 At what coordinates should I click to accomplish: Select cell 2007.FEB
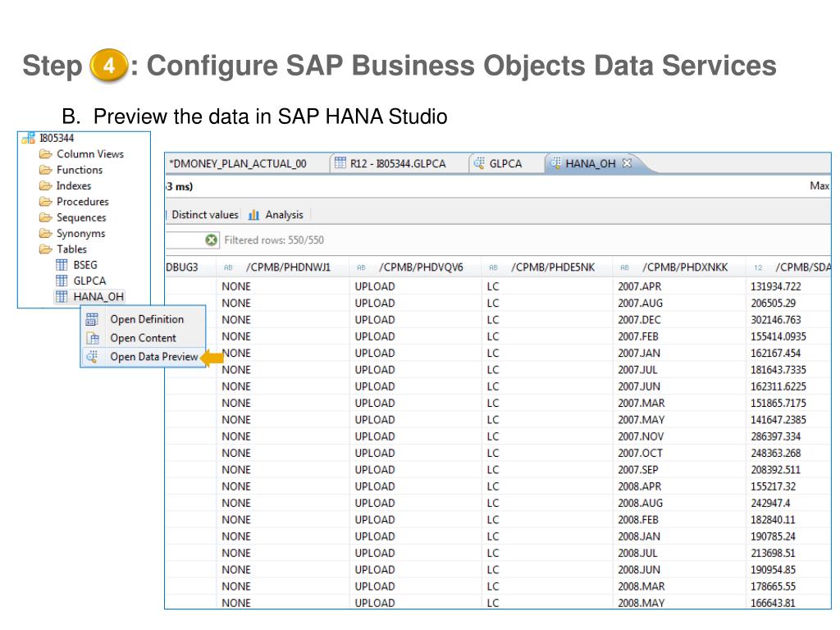click(638, 336)
